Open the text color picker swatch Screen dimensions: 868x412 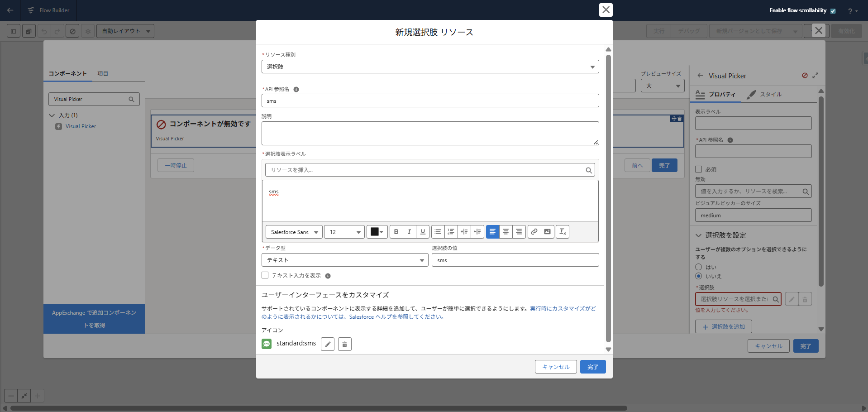pyautogui.click(x=377, y=232)
